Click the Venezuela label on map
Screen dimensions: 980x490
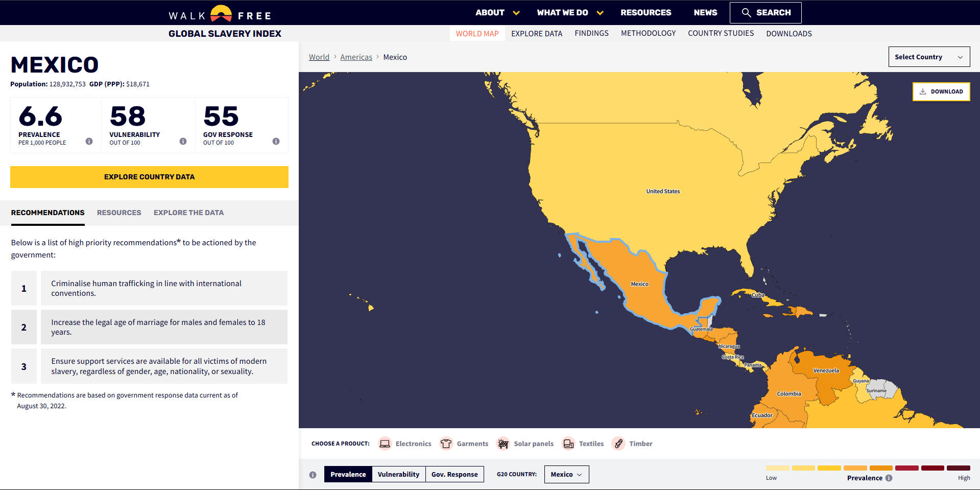826,370
